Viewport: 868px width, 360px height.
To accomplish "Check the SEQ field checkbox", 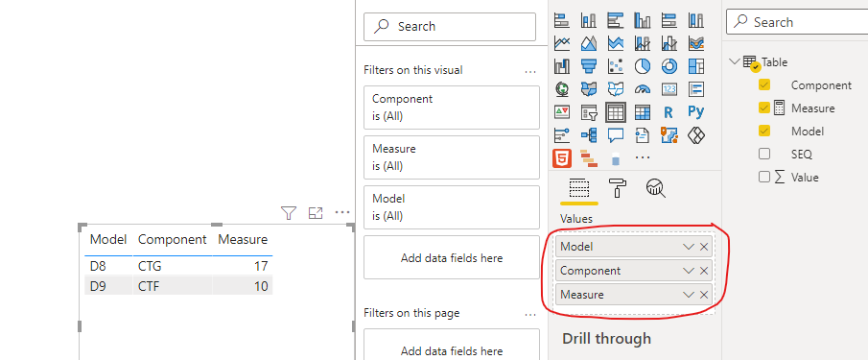I will pyautogui.click(x=764, y=154).
